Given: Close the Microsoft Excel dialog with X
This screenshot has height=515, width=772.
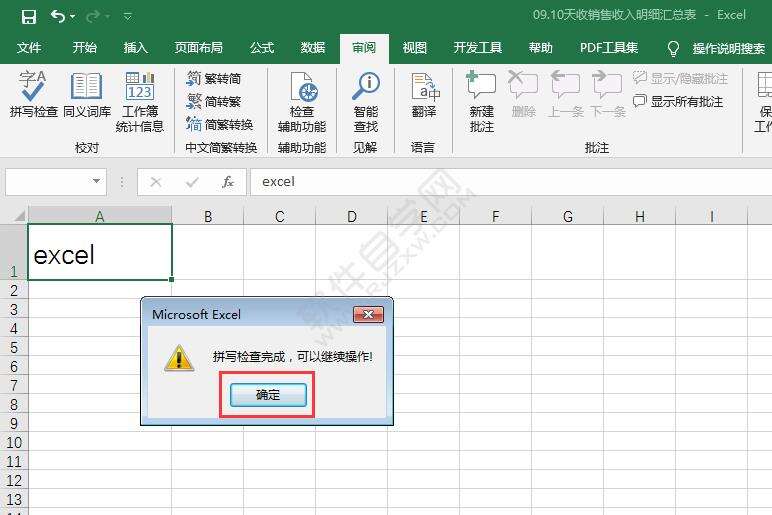Looking at the screenshot, I should click(x=368, y=315).
